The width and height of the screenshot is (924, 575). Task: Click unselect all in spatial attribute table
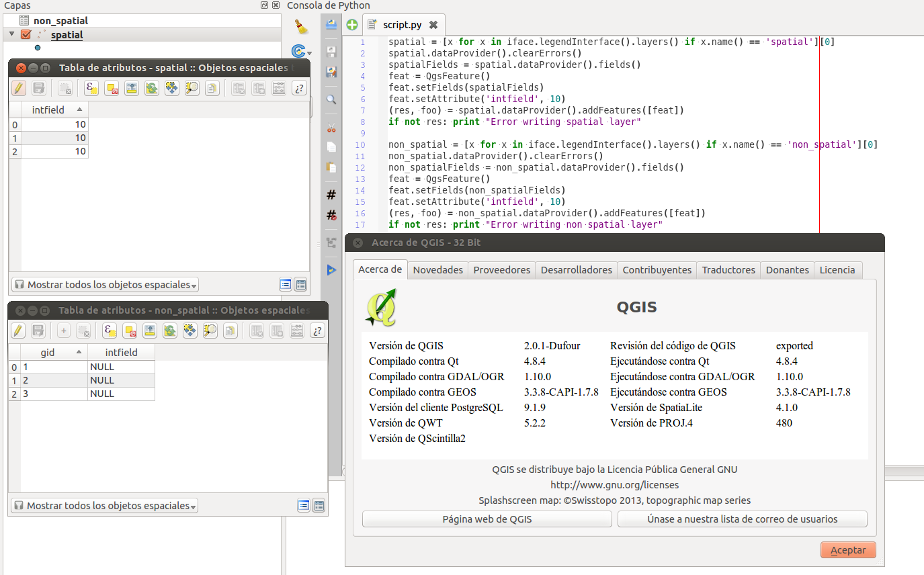coord(112,88)
